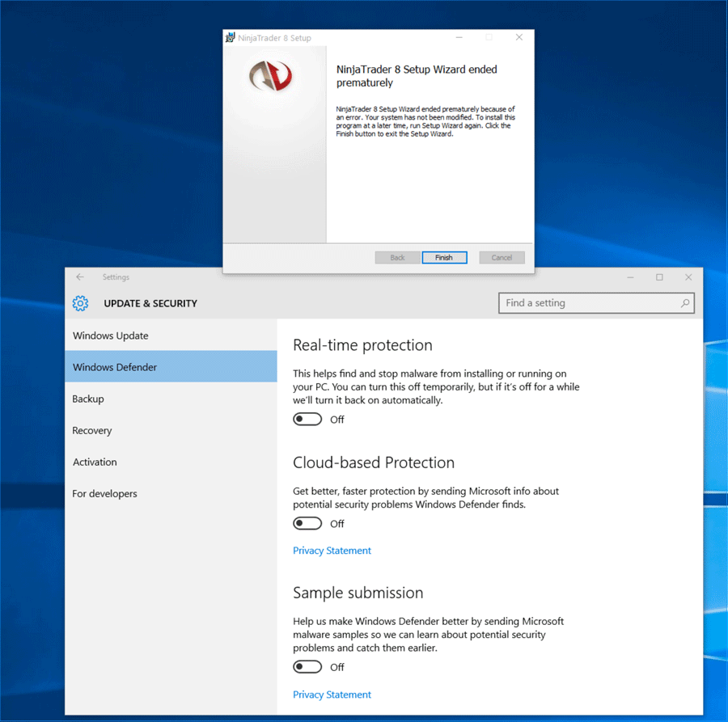This screenshot has width=728, height=722.
Task: Click the Settings back arrow icon
Action: (80, 277)
